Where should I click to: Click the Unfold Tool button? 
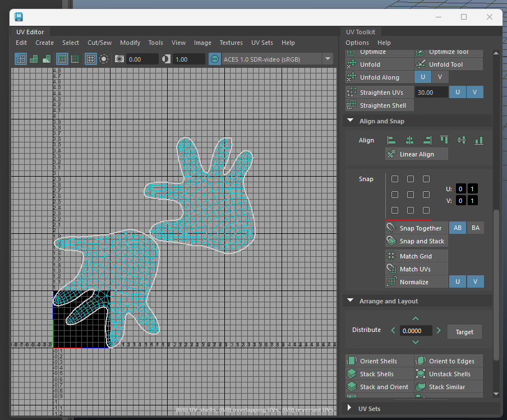pos(449,64)
